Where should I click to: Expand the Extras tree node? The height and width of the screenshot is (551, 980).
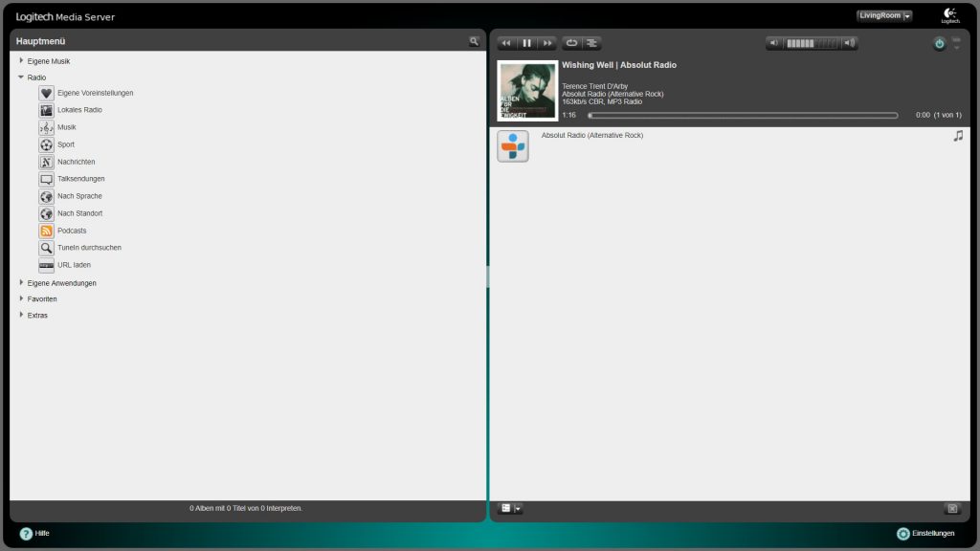21,315
